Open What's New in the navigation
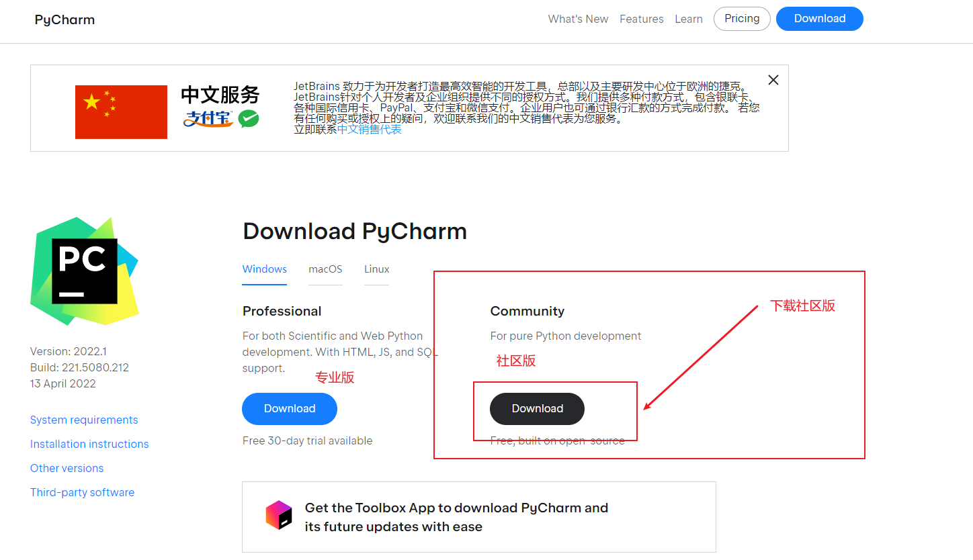Image resolution: width=973 pixels, height=560 pixels. [x=578, y=19]
